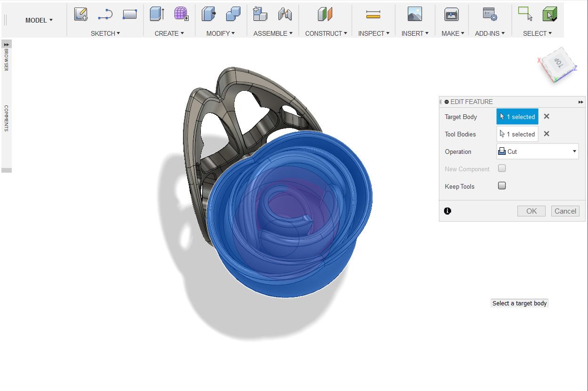Viewport: 588px width, 391px height.
Task: Cancel the Edit Feature dialog
Action: coord(565,211)
